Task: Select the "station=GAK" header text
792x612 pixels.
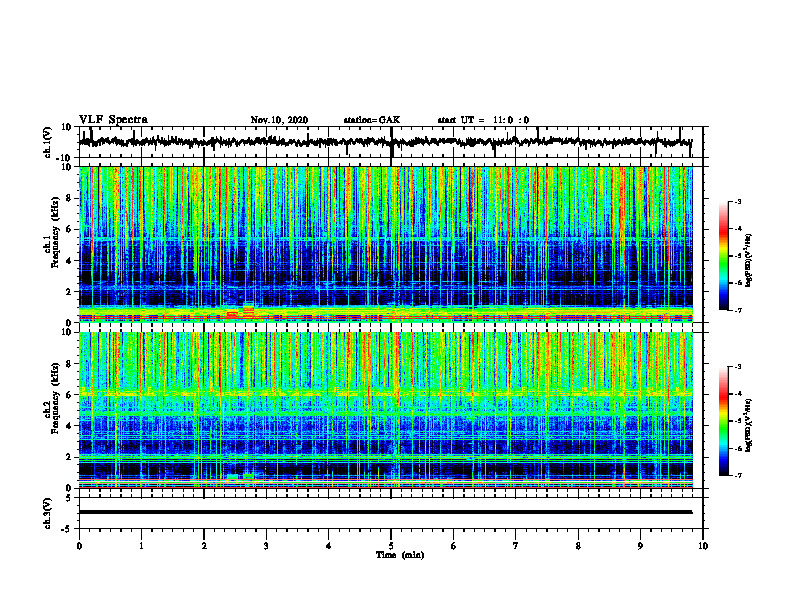Action: coord(372,120)
